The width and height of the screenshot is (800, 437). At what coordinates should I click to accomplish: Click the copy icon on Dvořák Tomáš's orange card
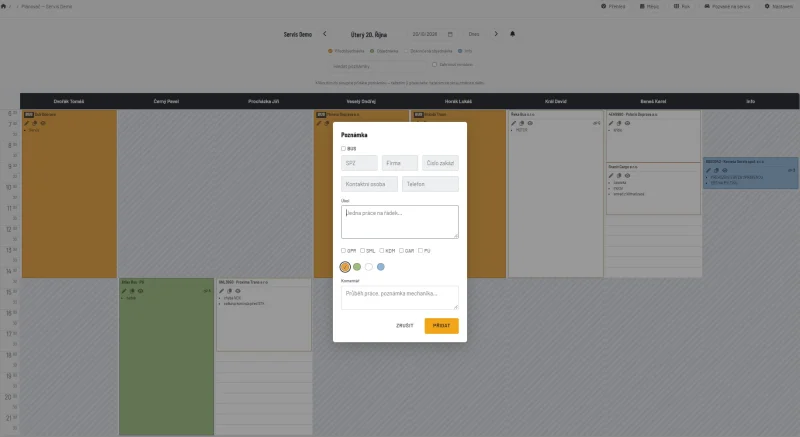point(35,123)
